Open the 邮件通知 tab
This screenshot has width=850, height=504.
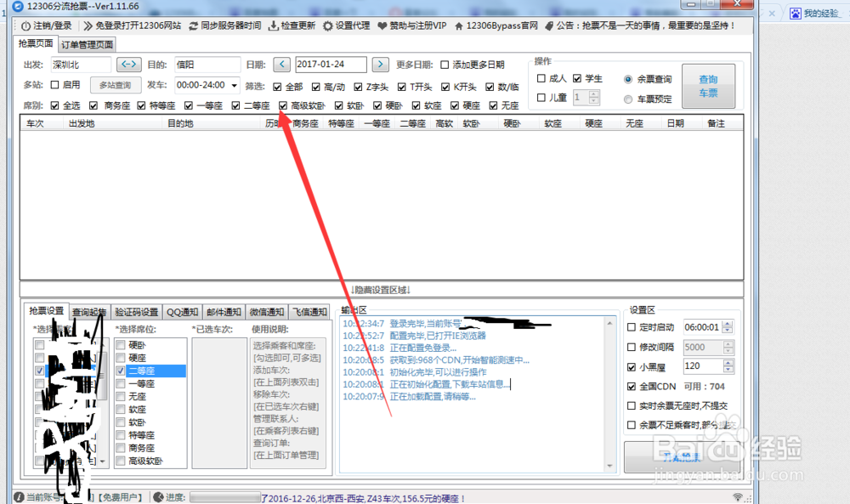tap(224, 312)
